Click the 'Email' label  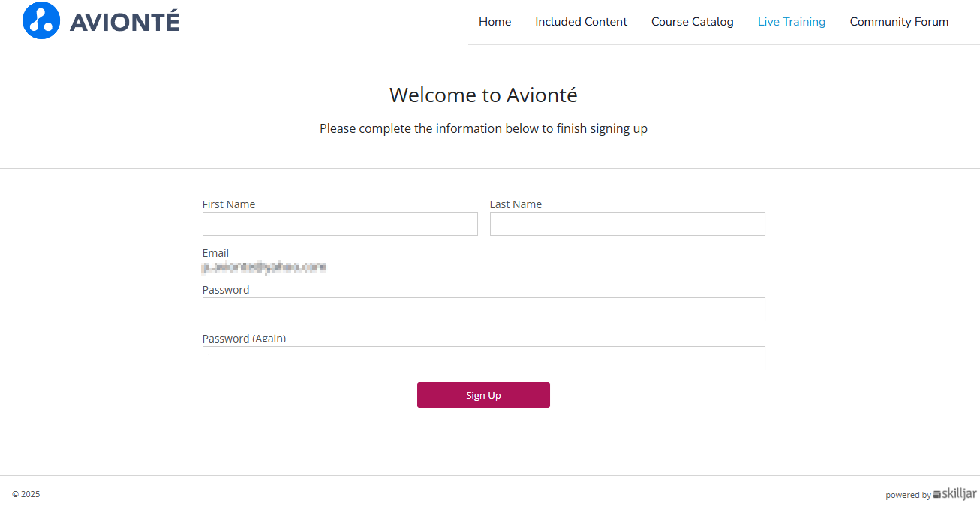(x=215, y=253)
